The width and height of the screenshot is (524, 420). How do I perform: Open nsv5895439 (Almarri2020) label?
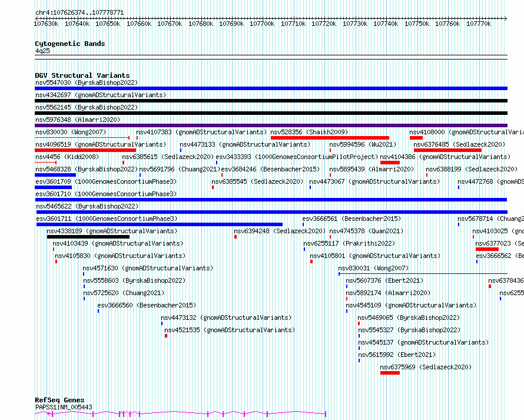(372, 169)
